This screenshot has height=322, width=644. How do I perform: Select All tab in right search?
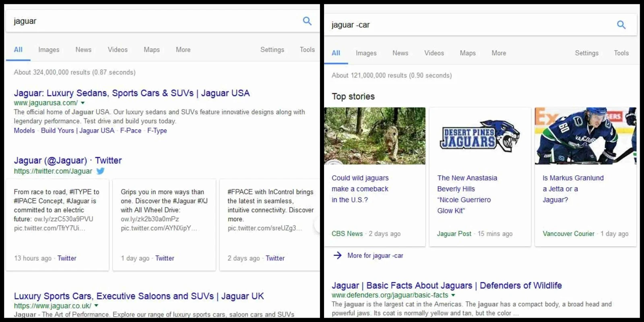tap(336, 53)
